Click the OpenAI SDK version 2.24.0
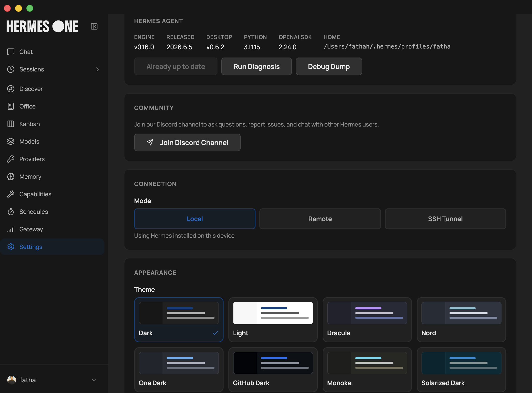The image size is (532, 393). coord(287,47)
